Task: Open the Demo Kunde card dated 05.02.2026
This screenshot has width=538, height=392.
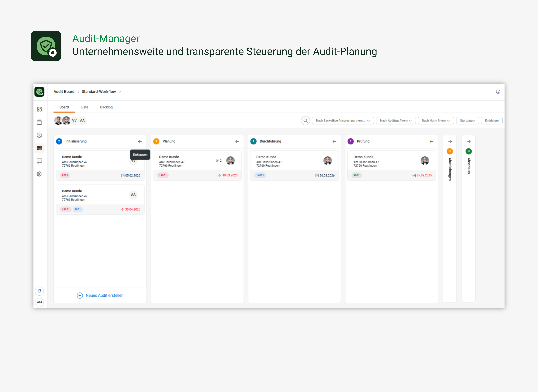Action: [100, 166]
